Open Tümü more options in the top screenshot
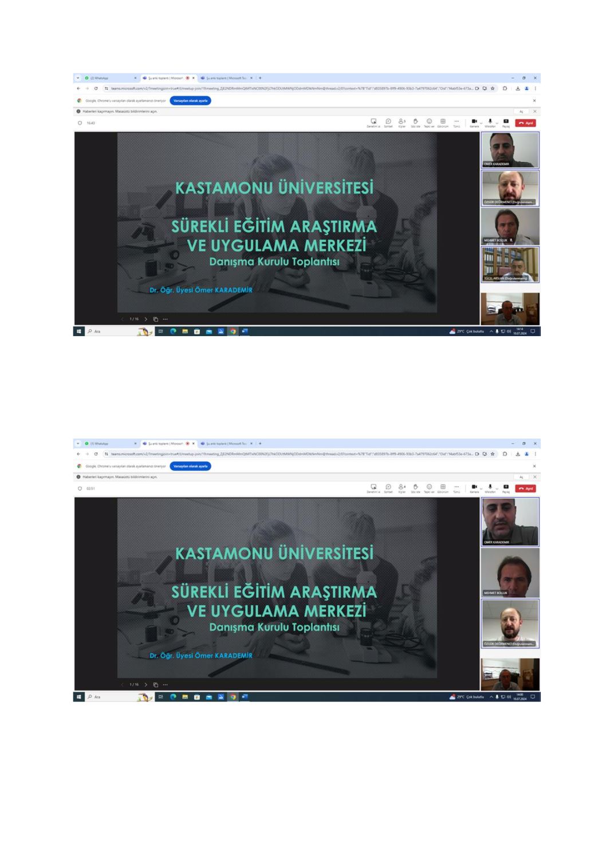The width and height of the screenshot is (614, 868). tap(456, 123)
